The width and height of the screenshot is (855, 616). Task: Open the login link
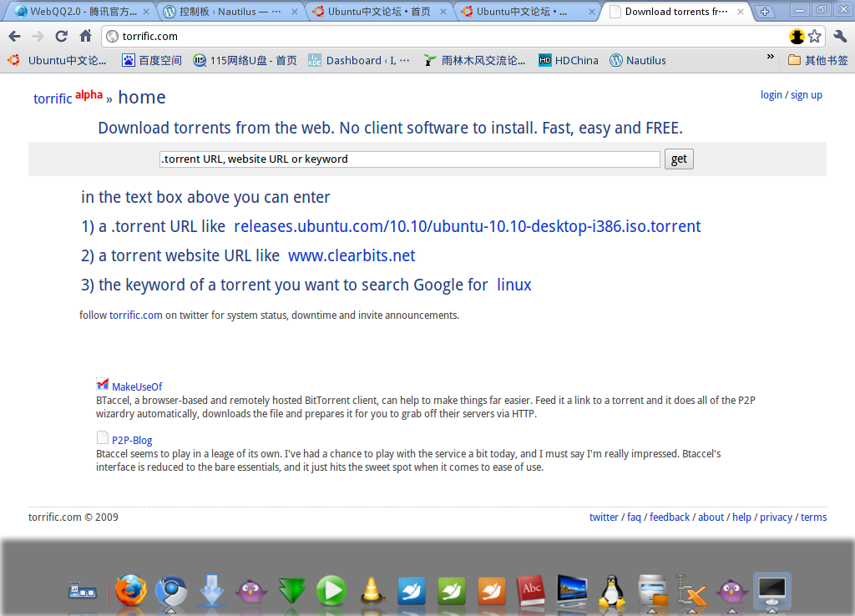[771, 95]
